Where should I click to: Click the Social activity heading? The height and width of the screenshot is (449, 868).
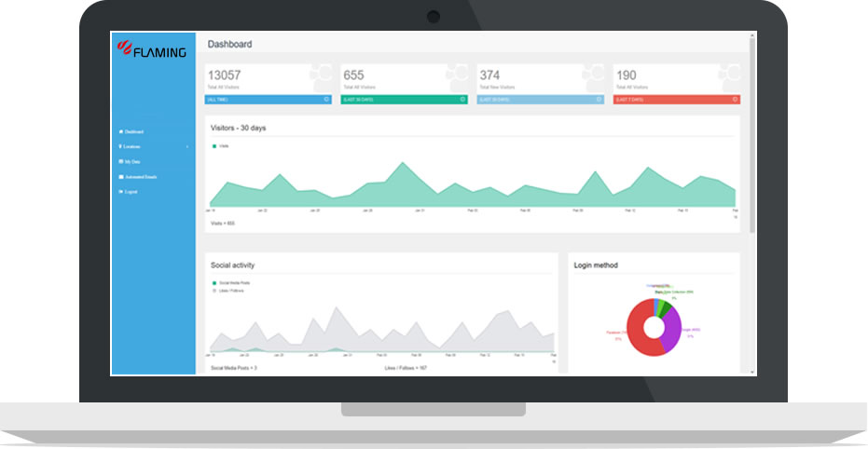click(232, 265)
